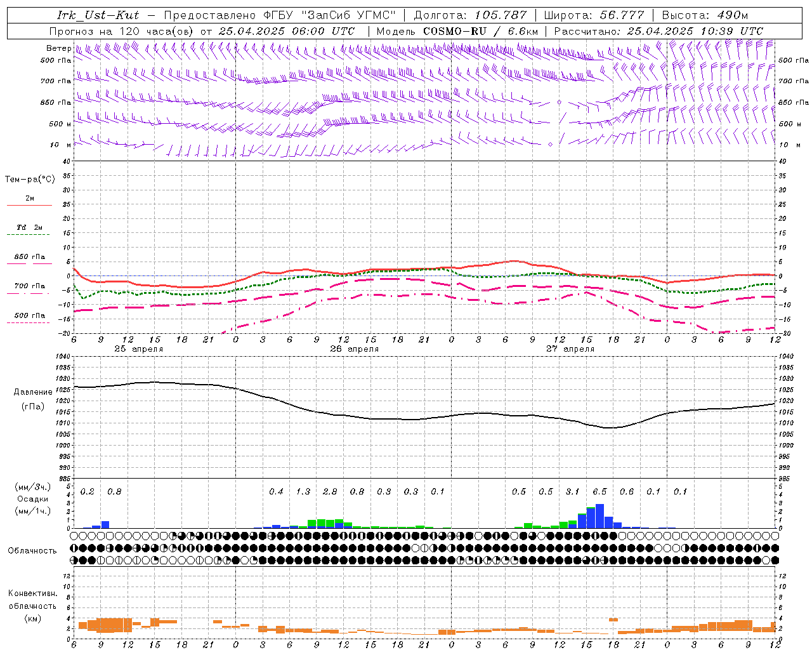Click the pink dash-dot sample under 700 гПа legend

(x=28, y=293)
